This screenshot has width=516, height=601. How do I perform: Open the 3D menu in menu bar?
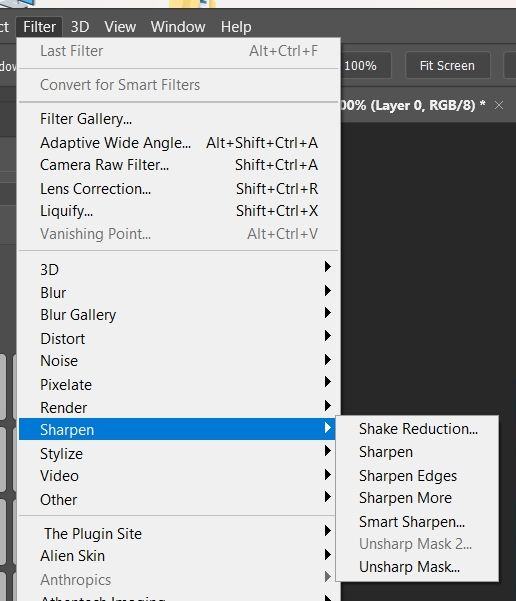coord(80,27)
